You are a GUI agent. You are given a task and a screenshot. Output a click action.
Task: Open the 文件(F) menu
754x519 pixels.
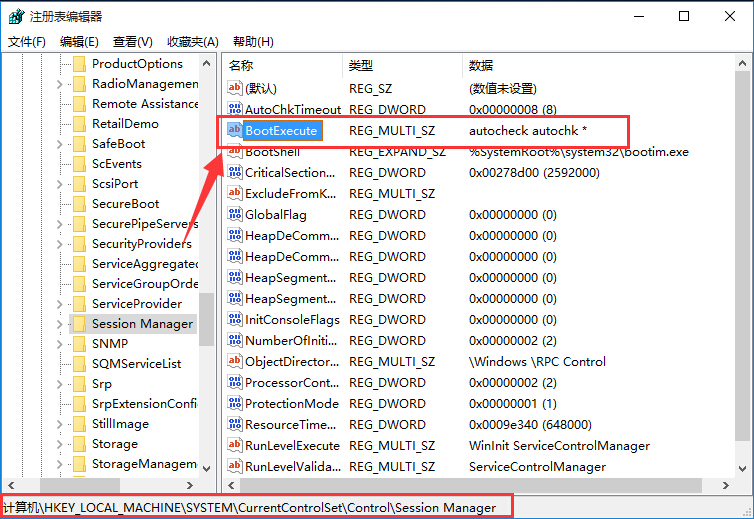27,41
